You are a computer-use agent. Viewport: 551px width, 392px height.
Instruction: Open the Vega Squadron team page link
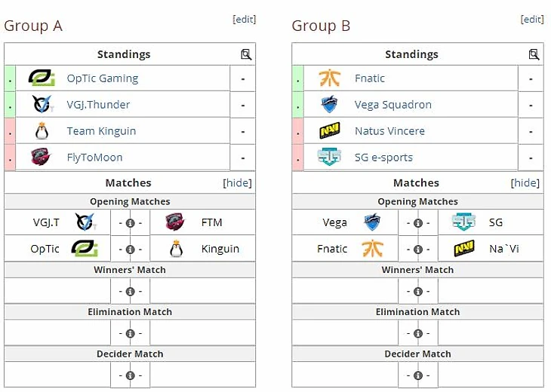click(x=392, y=105)
